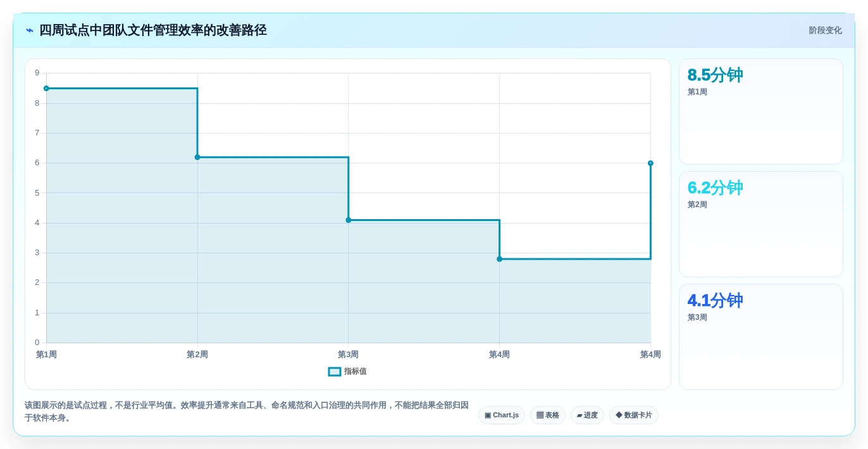The width and height of the screenshot is (868, 449).
Task: Click the lightning icon beside the title
Action: coord(30,30)
